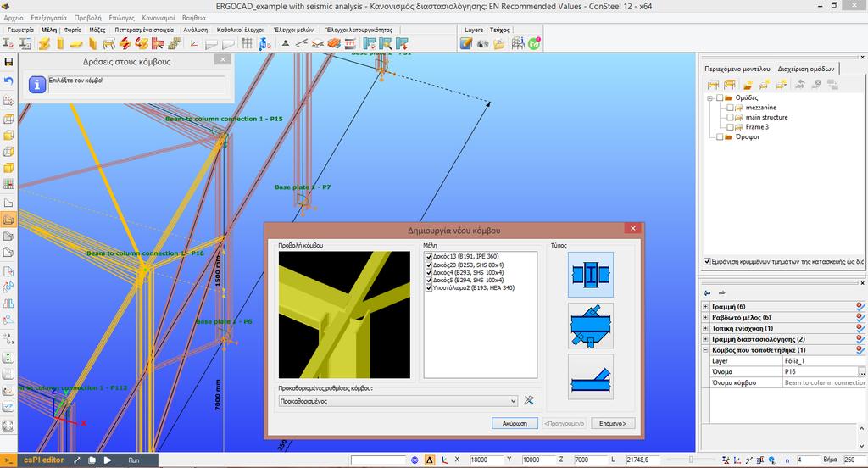Click the column member icon in the Μέλη toolbar
868x468 pixels.
click(x=60, y=43)
